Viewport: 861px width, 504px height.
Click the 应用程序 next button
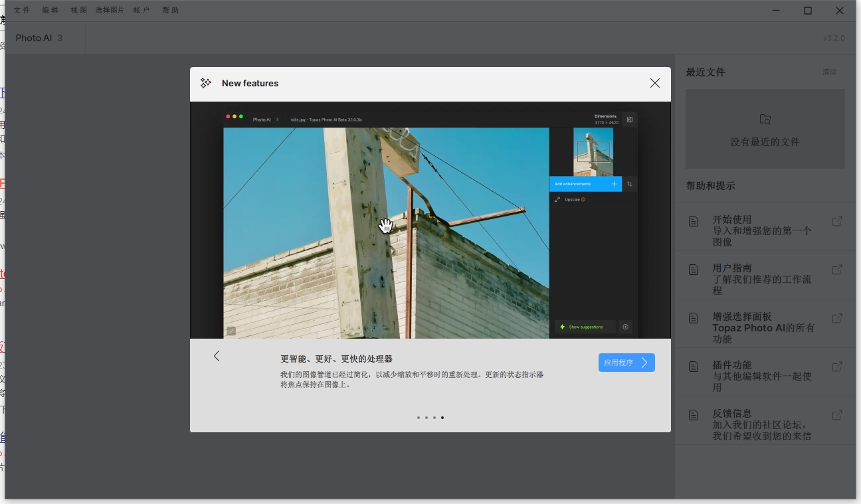pyautogui.click(x=626, y=363)
